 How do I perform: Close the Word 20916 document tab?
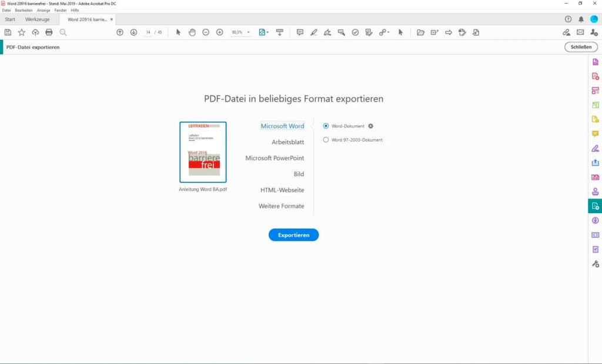(x=112, y=19)
